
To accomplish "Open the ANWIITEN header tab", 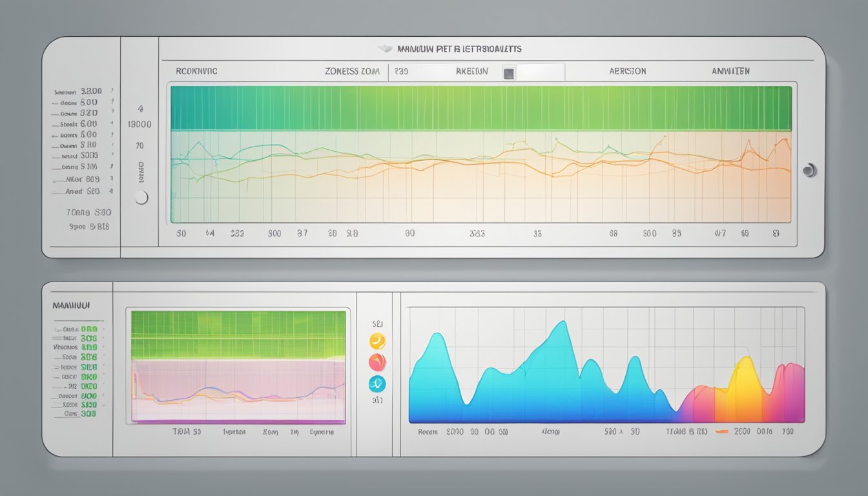I will click(730, 72).
